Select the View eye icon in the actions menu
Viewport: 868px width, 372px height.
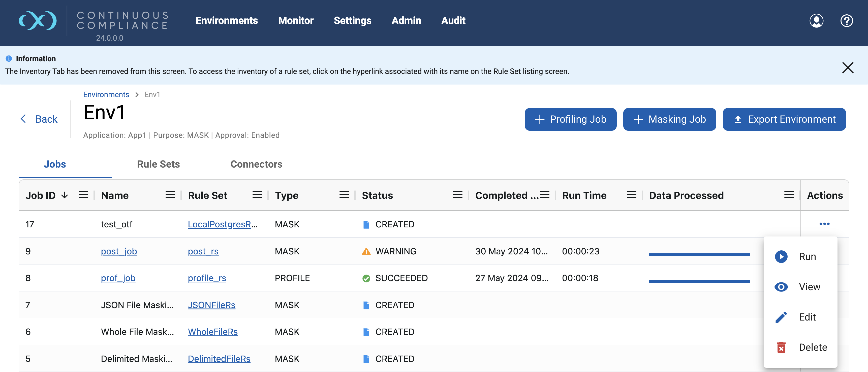tap(781, 287)
